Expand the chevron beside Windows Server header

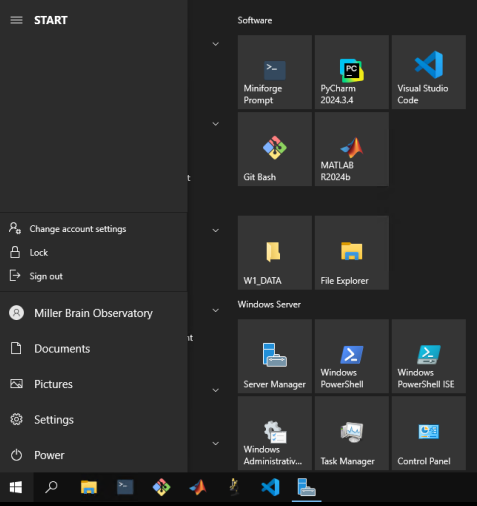point(216,310)
